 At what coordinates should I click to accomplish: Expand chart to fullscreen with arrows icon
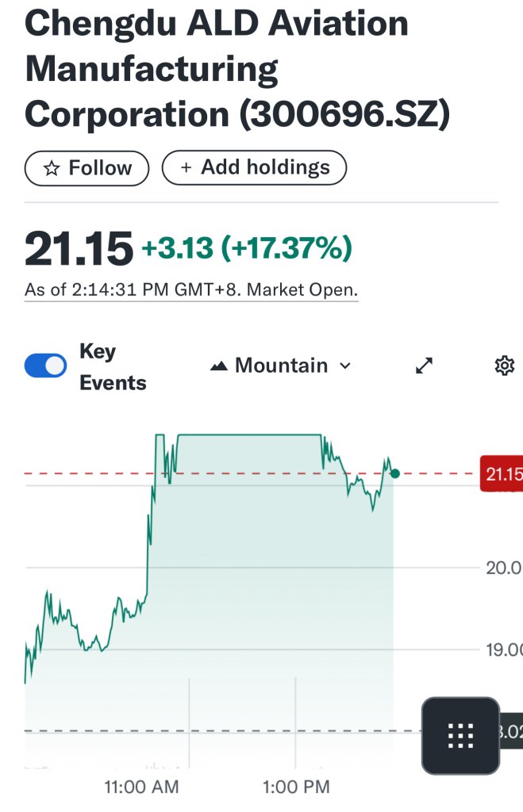(424, 366)
